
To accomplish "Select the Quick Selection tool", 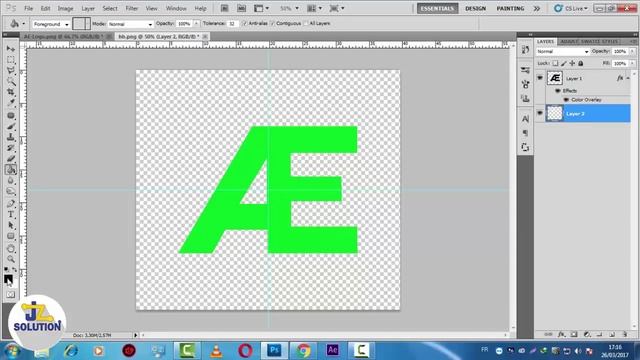I will point(11,82).
